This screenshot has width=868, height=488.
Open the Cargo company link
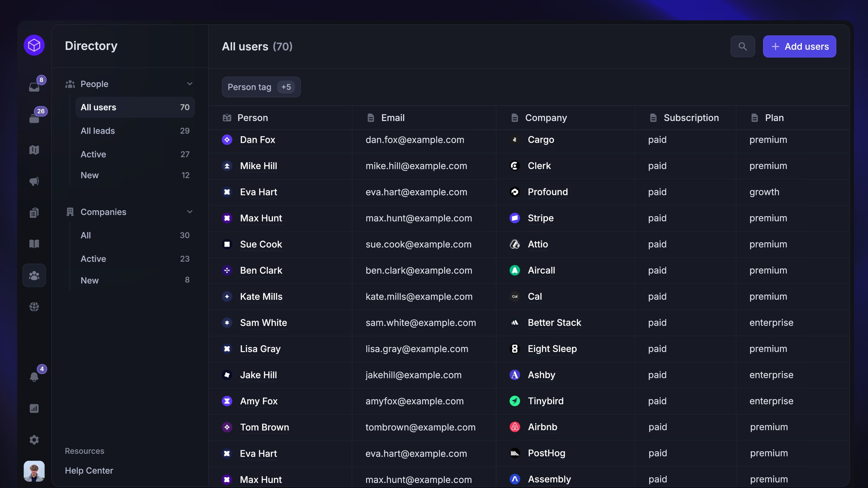[541, 140]
